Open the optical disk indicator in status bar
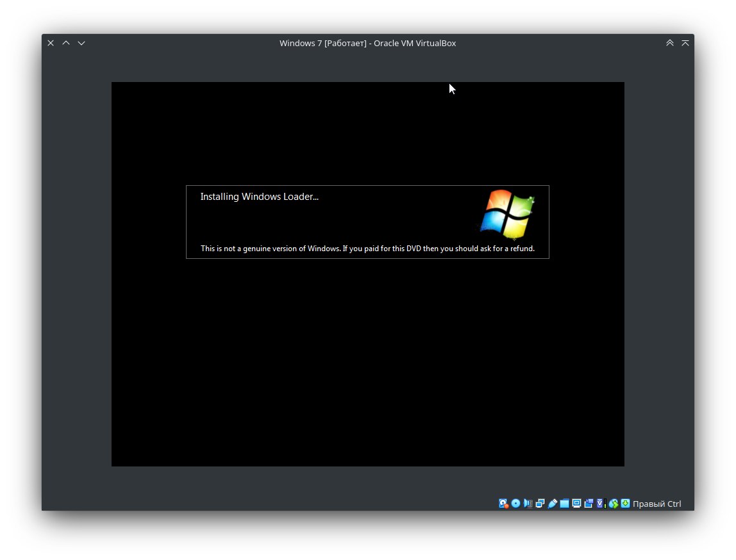 (x=515, y=504)
